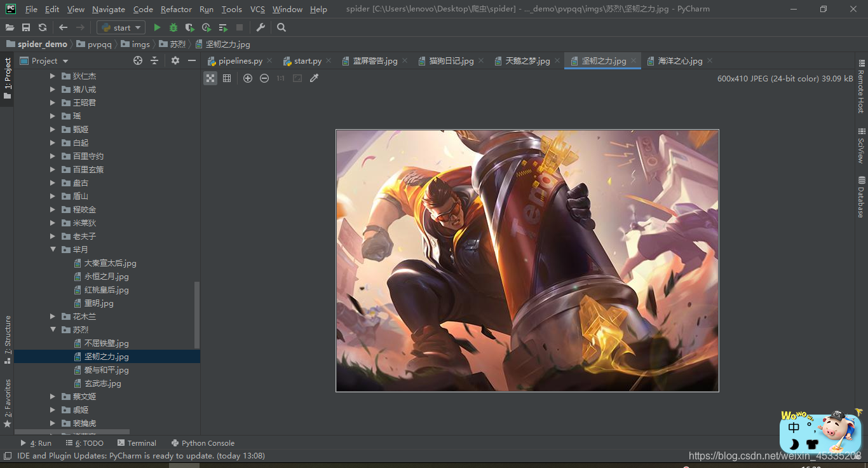The image size is (868, 468).
Task: Click the spider_demo breadcrumb
Action: pos(37,45)
